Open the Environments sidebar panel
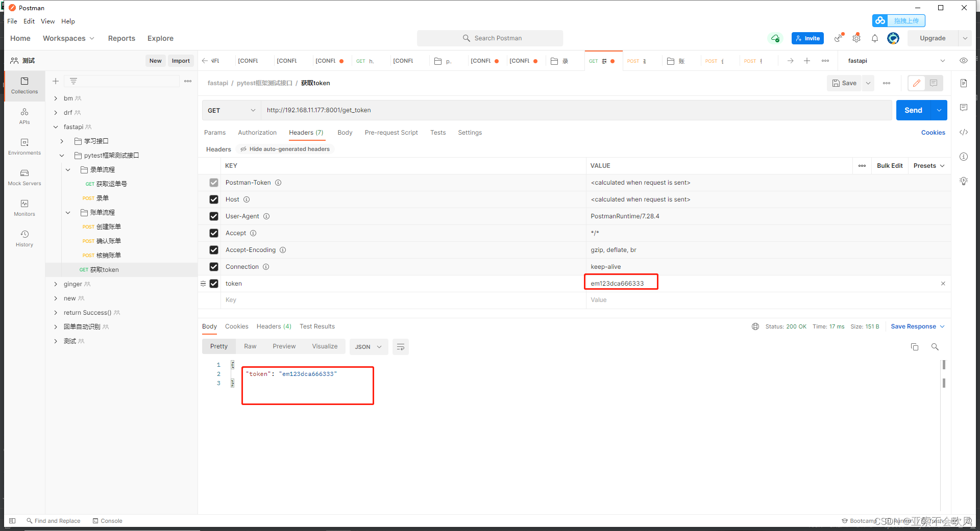This screenshot has width=980, height=531. click(24, 146)
